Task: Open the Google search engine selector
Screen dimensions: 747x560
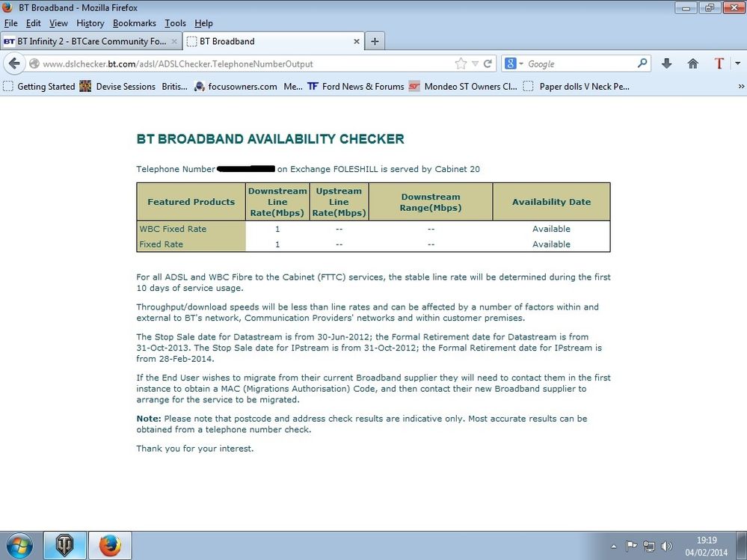Action: pyautogui.click(x=514, y=64)
